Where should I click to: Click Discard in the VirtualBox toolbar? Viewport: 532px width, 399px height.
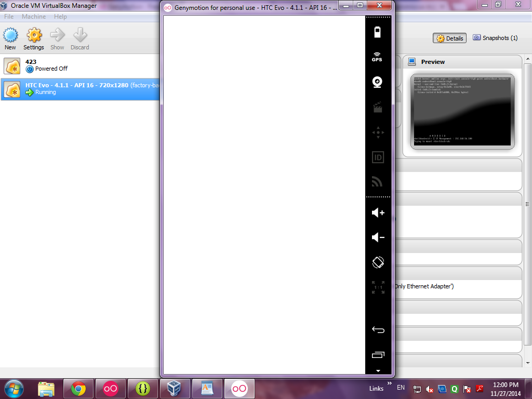click(x=79, y=39)
